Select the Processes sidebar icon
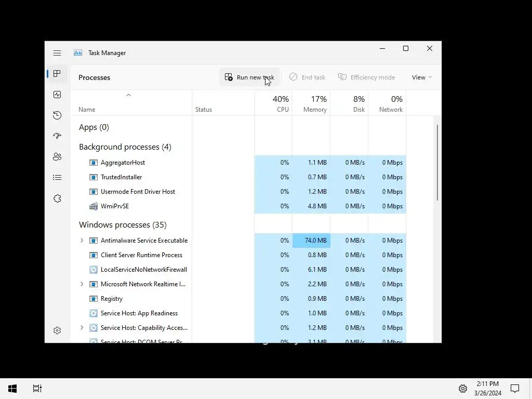 pyautogui.click(x=57, y=74)
